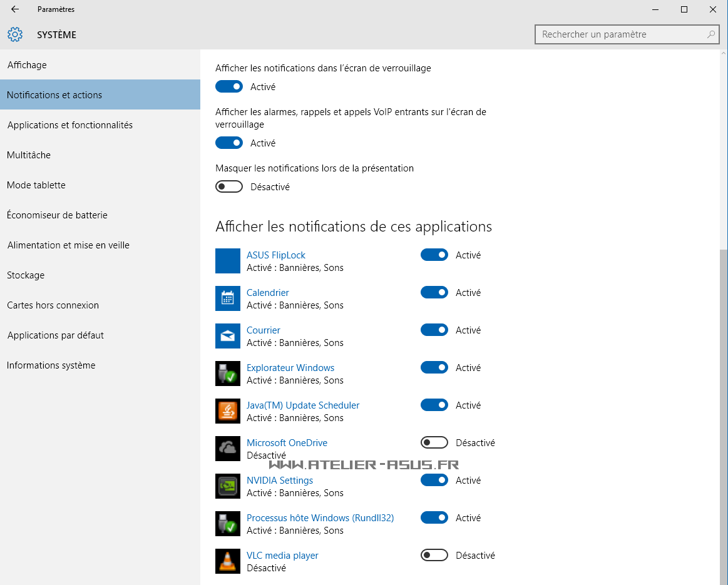Click the VLC media player cone icon

click(x=228, y=561)
